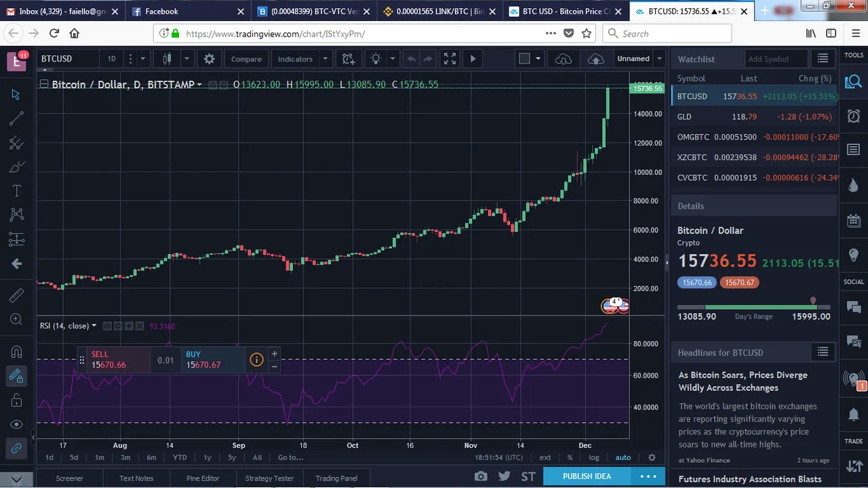This screenshot has width=868, height=488.
Task: Open watchlist menu list icon
Action: 823,59
